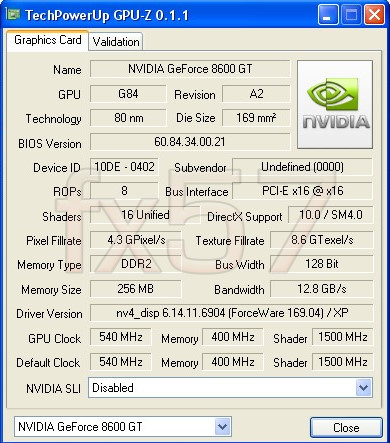This screenshot has width=390, height=443.
Task: Click the BIOS Version label
Action: click(x=50, y=144)
